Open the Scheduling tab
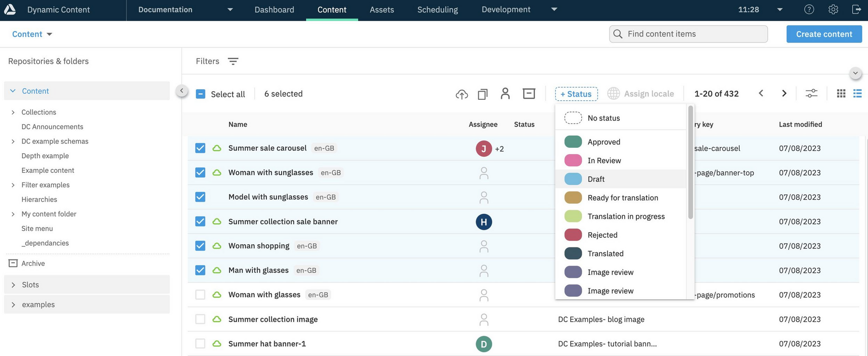 point(438,10)
